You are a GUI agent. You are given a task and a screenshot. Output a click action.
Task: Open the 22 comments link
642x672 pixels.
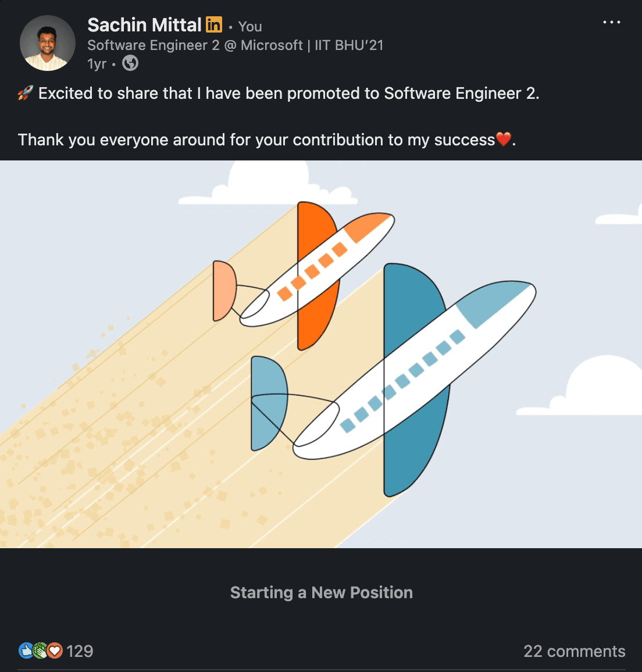[574, 651]
